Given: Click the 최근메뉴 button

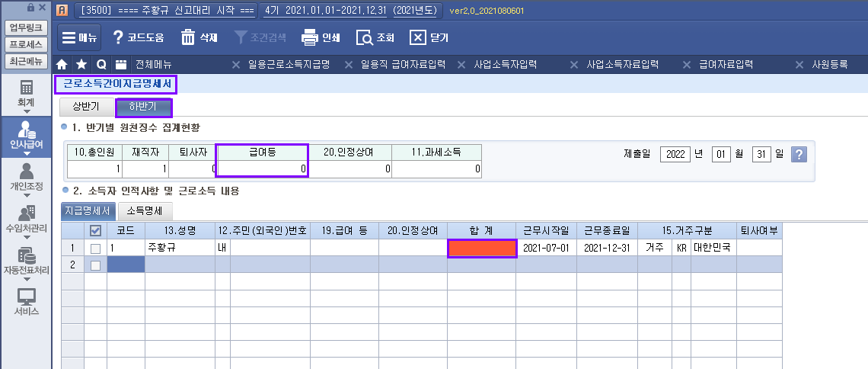Looking at the screenshot, I should point(26,62).
